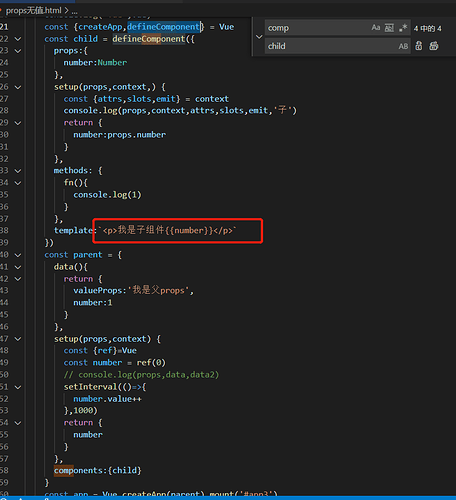456x500 pixels.
Task: Collapse the fold on the 'props:{' line
Action: 18,51
